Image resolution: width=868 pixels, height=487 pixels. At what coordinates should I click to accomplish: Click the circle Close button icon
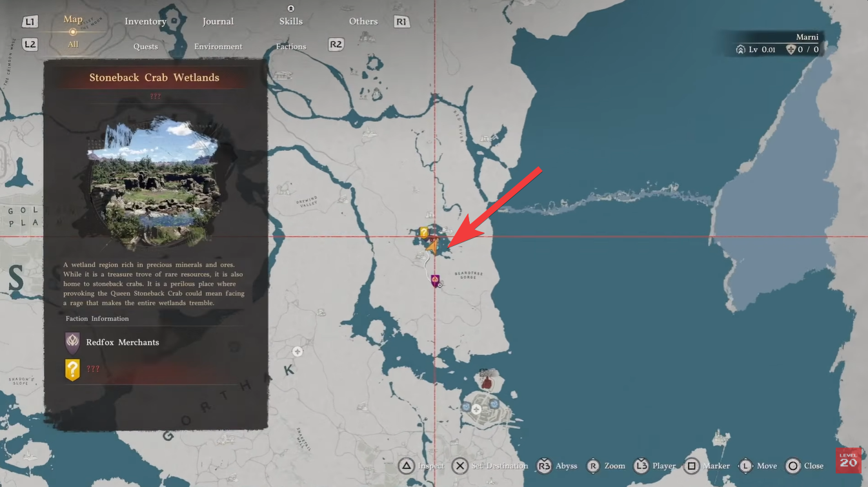click(x=792, y=466)
